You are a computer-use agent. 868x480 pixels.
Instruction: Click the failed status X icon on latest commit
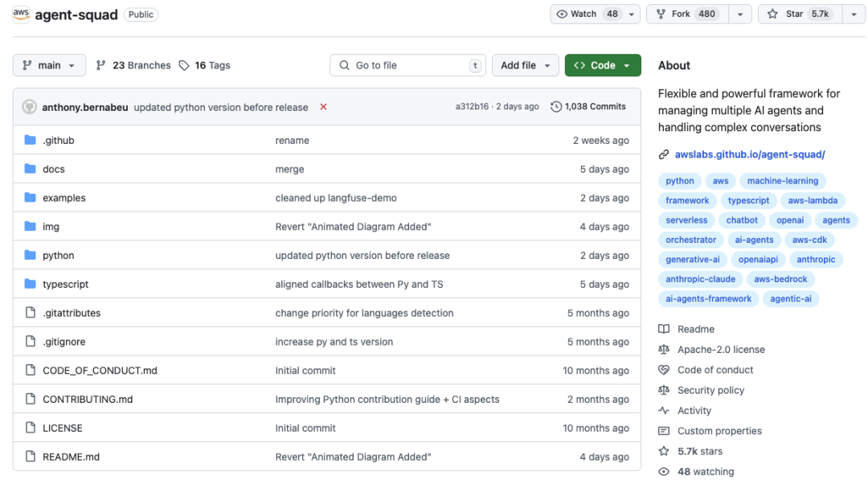(x=323, y=107)
